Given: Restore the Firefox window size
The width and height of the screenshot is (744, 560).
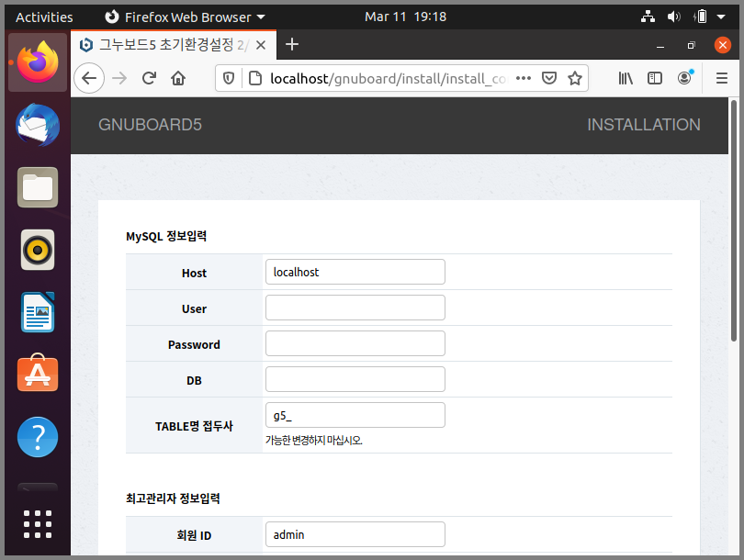Looking at the screenshot, I should (x=691, y=45).
